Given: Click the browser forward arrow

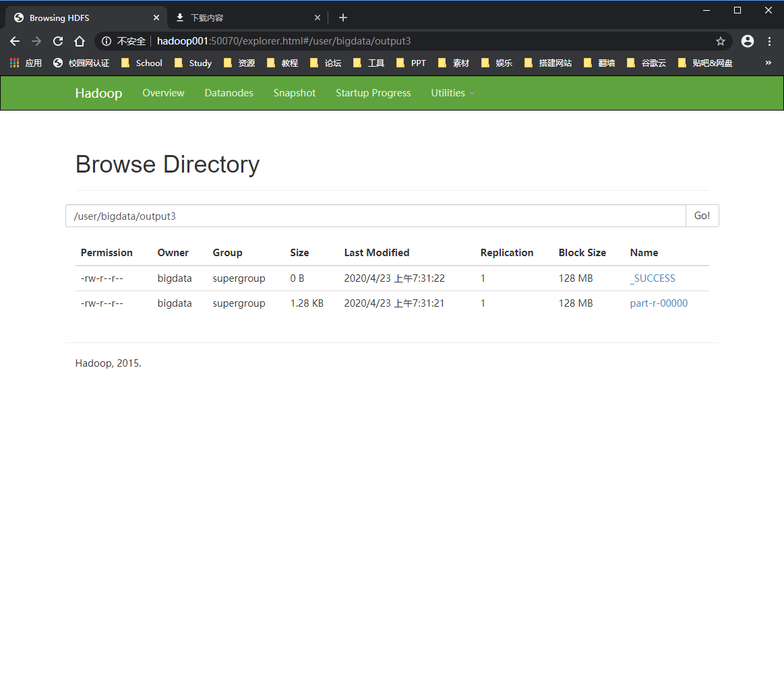Looking at the screenshot, I should [x=36, y=41].
